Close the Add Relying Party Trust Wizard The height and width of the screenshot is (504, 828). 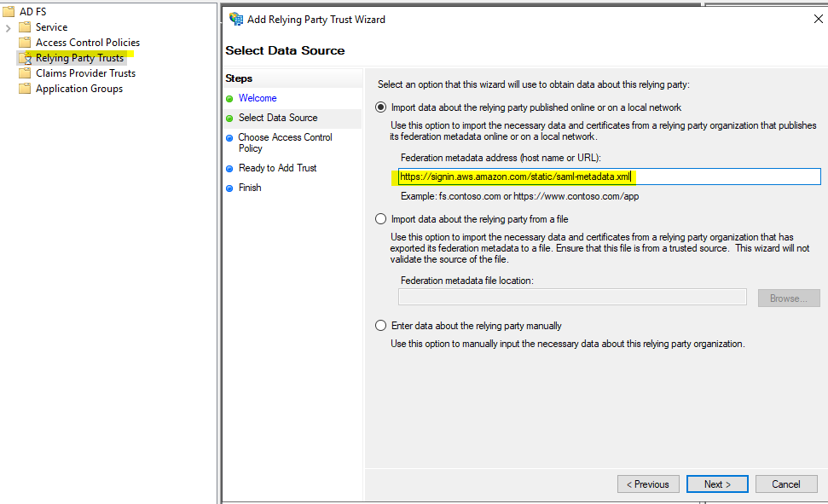coord(818,19)
